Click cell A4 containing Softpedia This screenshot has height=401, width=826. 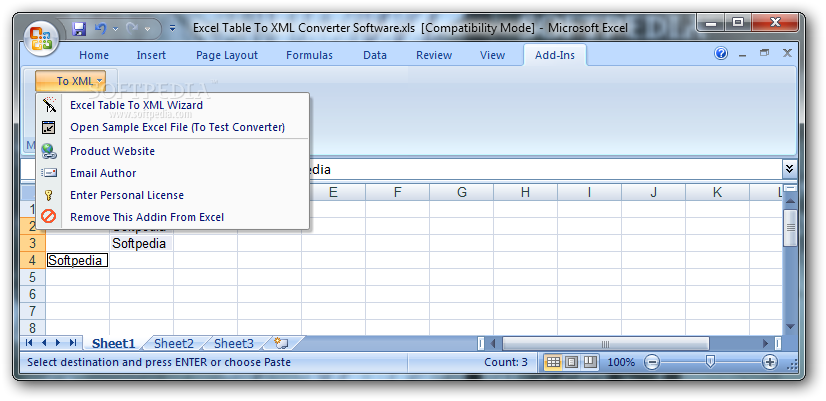[x=77, y=260]
